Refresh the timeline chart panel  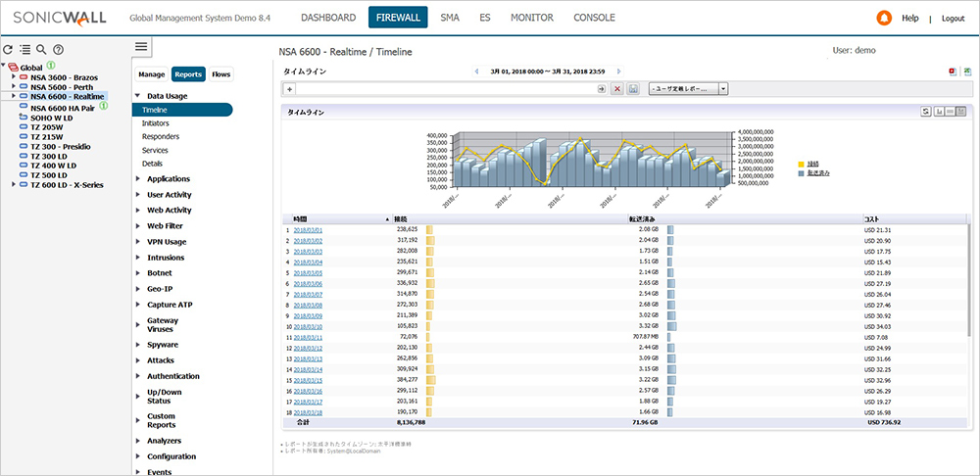click(x=926, y=112)
